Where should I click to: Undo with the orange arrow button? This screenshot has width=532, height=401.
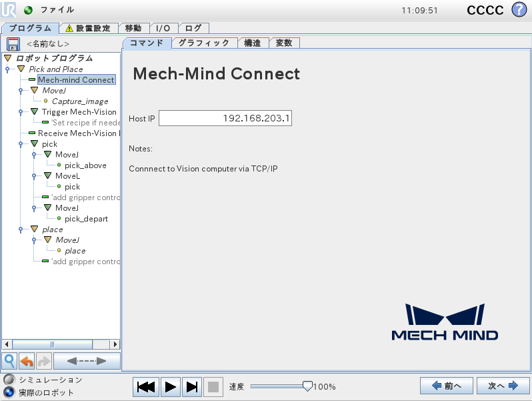27,361
